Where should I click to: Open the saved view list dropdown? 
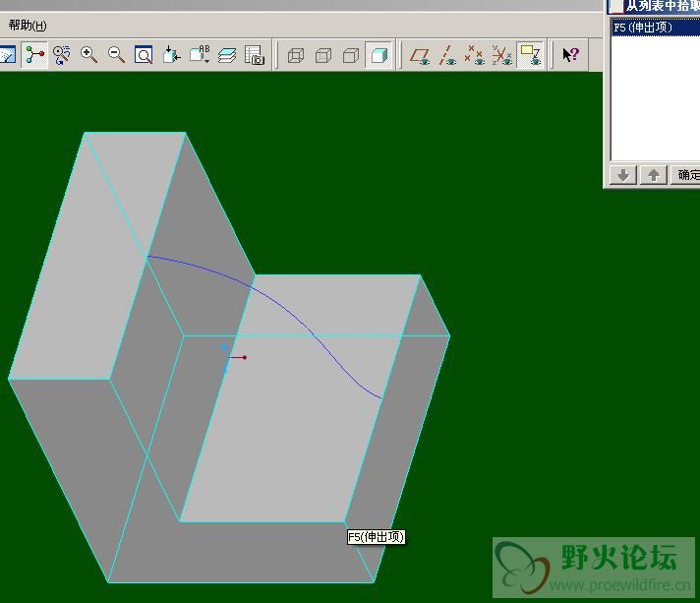click(200, 55)
